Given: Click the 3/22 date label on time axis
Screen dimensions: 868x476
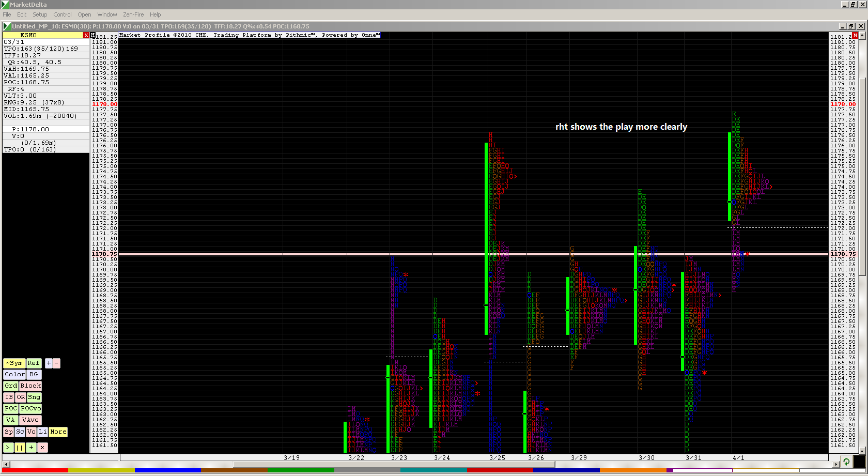Looking at the screenshot, I should pyautogui.click(x=356, y=458).
